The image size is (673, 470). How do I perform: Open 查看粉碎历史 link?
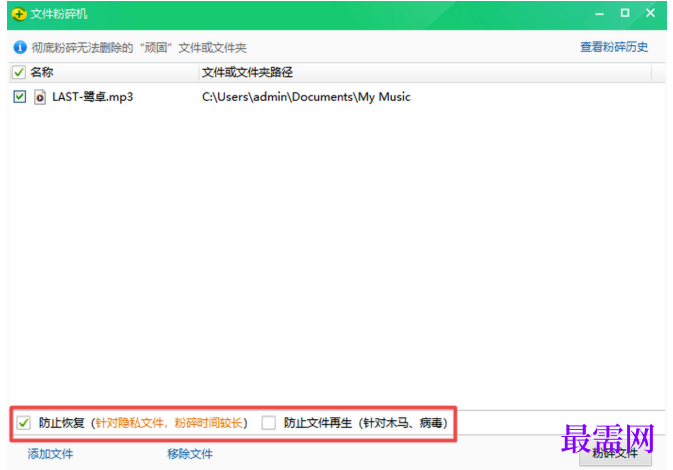614,47
